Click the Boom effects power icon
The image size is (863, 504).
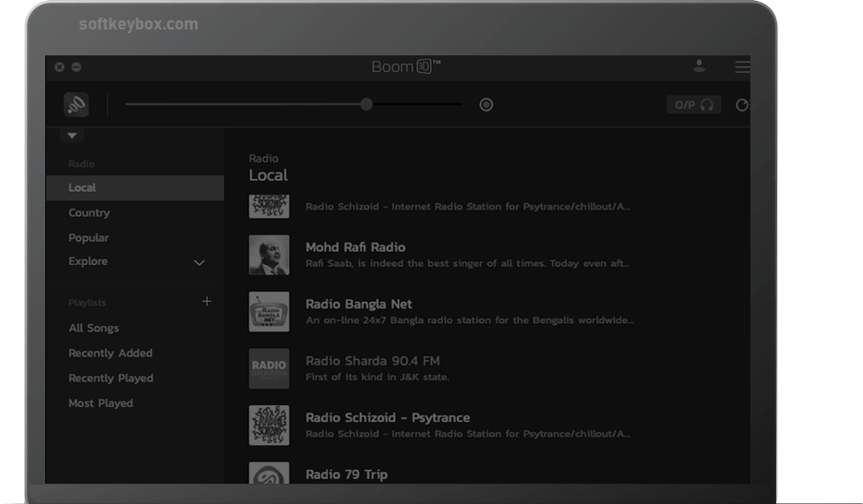click(x=77, y=104)
